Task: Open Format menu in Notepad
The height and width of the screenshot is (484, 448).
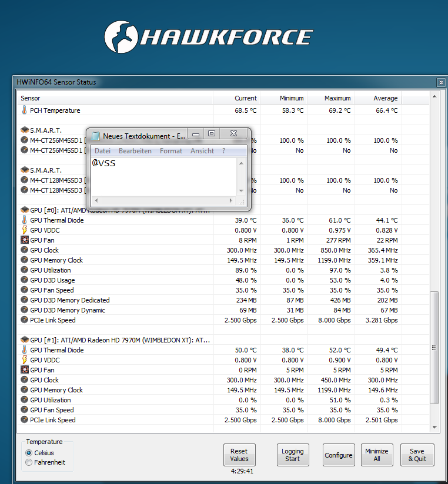Action: [x=171, y=151]
